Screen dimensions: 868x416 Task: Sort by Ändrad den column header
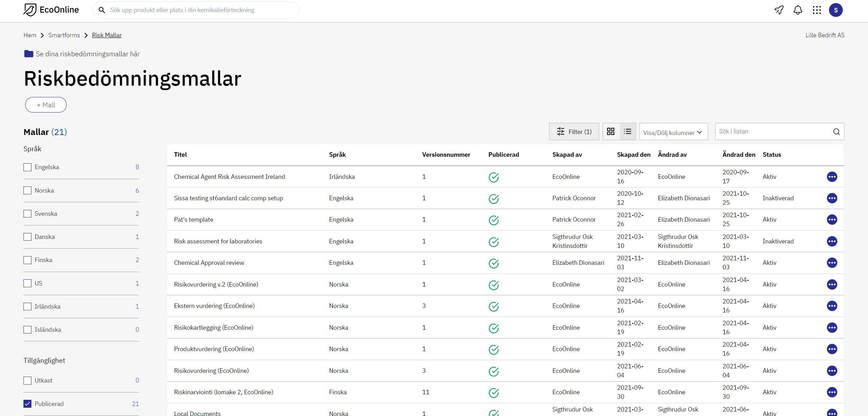click(739, 155)
